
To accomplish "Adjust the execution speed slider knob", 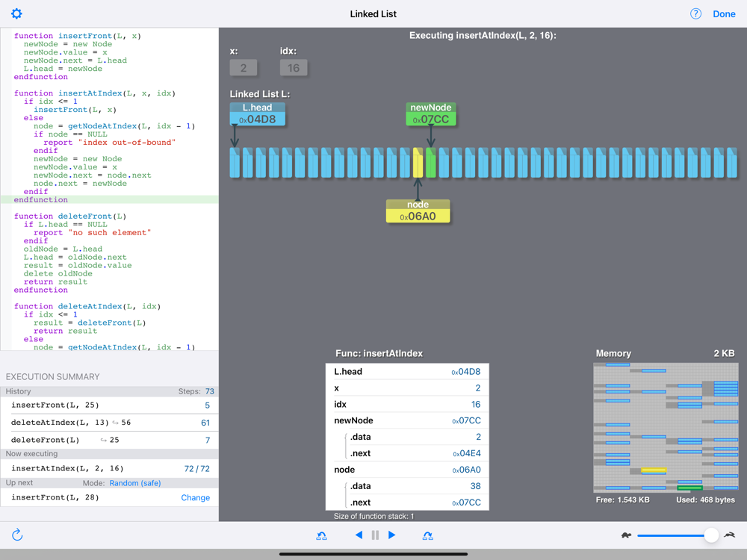I will click(711, 535).
